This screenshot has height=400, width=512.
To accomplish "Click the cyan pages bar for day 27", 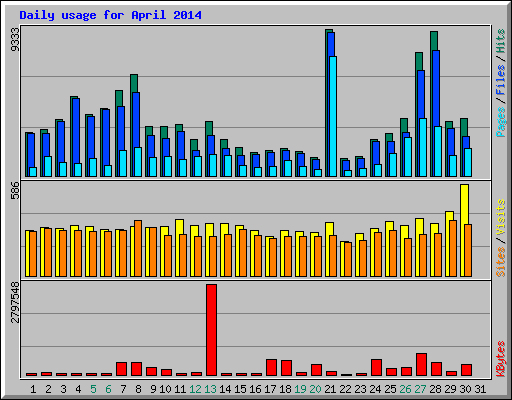I will [x=423, y=147].
